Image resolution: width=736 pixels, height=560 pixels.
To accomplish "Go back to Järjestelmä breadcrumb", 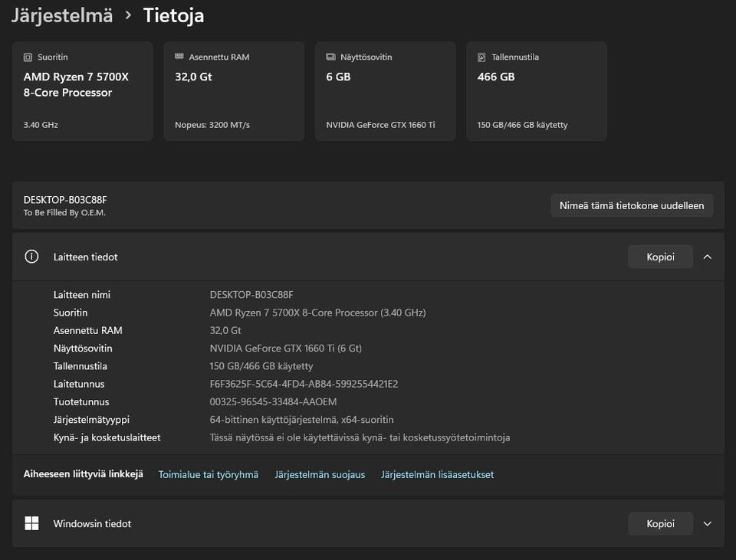I will [62, 15].
